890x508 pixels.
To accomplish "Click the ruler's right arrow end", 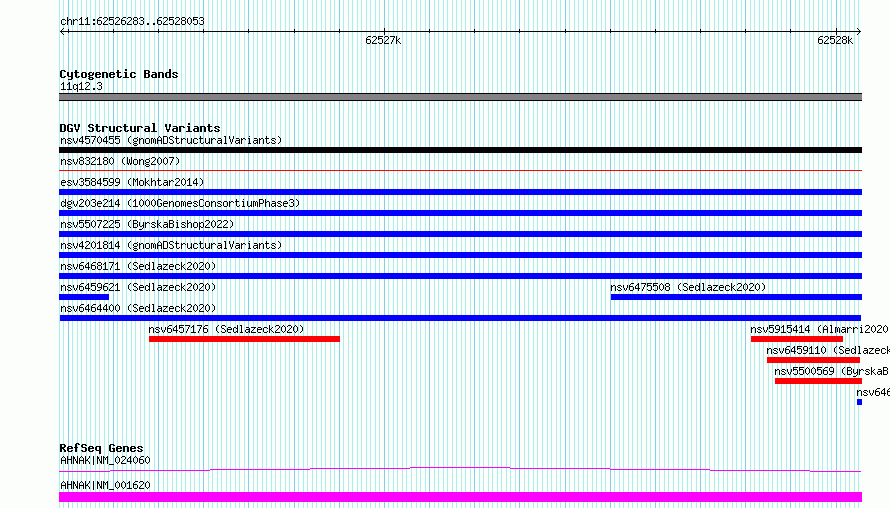I will click(x=859, y=31).
